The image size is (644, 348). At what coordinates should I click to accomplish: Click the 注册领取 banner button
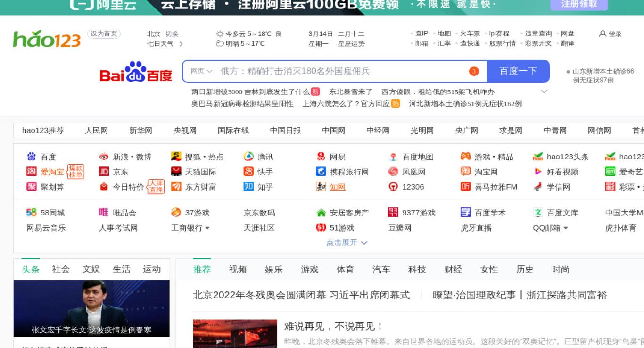[579, 4]
